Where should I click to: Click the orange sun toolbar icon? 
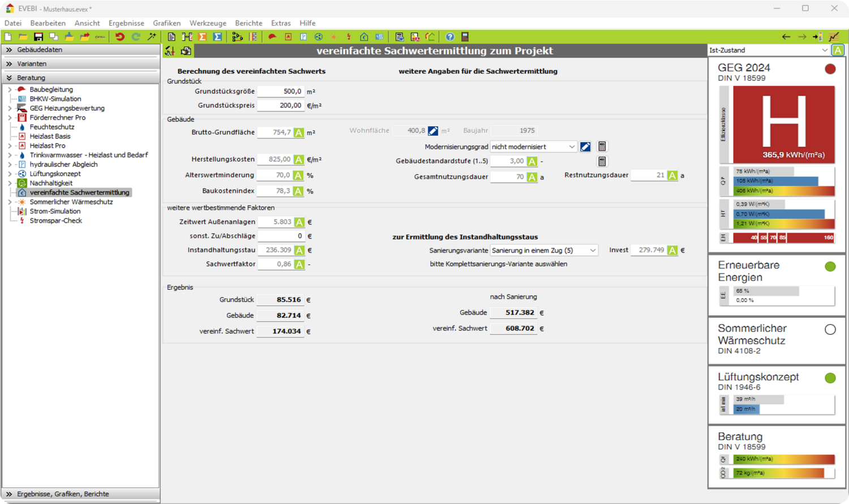(x=333, y=37)
